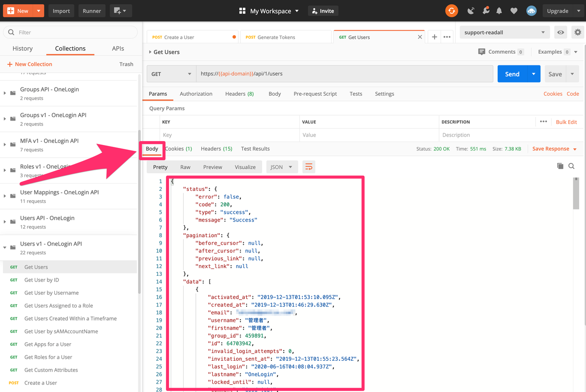Image resolution: width=586 pixels, height=392 pixels.
Task: Open the Tests request tab
Action: (x=356, y=94)
